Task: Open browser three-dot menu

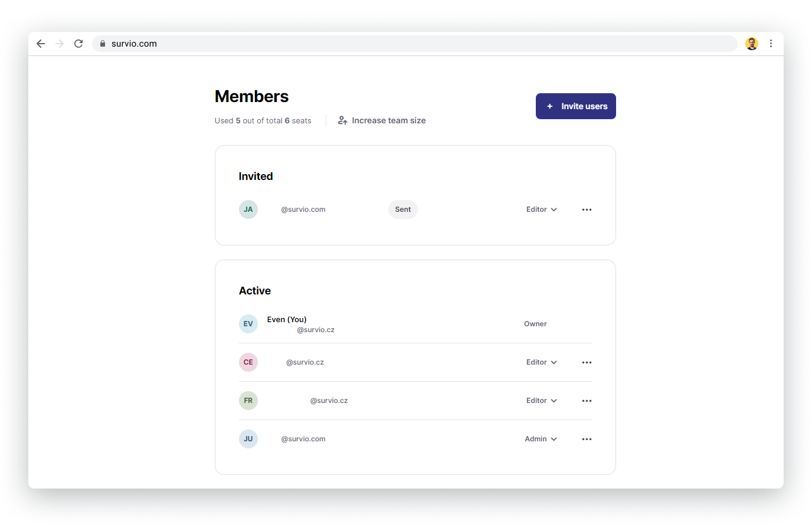Action: click(771, 44)
